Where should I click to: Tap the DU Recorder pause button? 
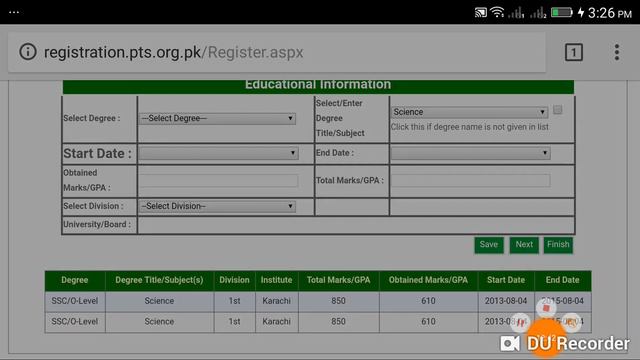point(521,322)
